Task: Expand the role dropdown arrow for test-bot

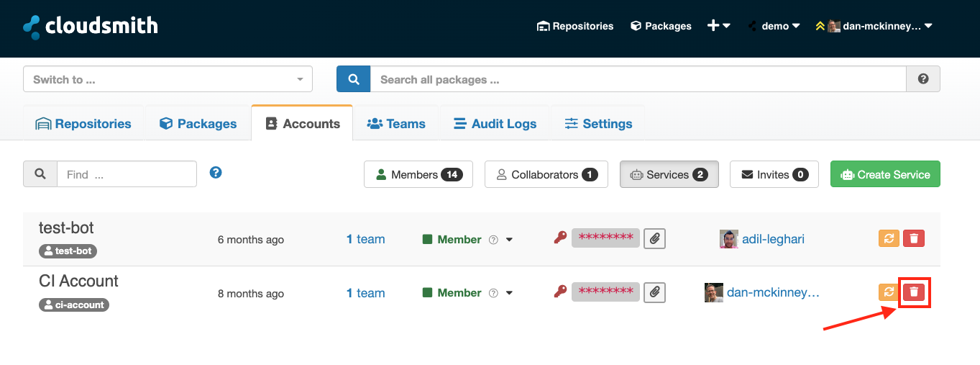Action: click(509, 240)
